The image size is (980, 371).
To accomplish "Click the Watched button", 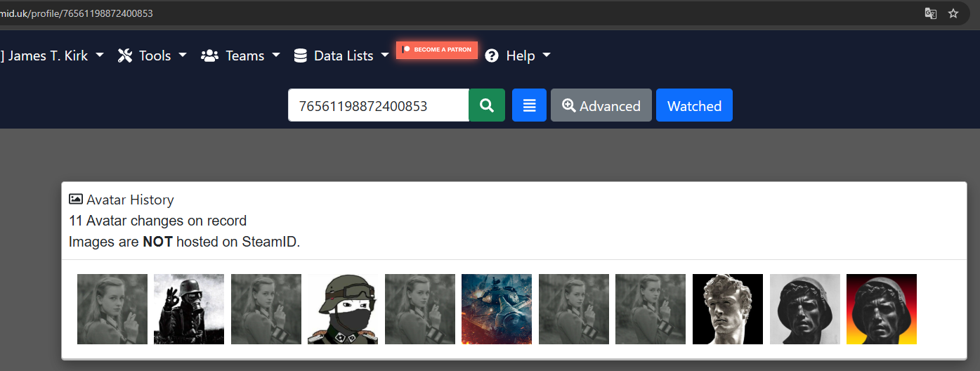I will (694, 105).
